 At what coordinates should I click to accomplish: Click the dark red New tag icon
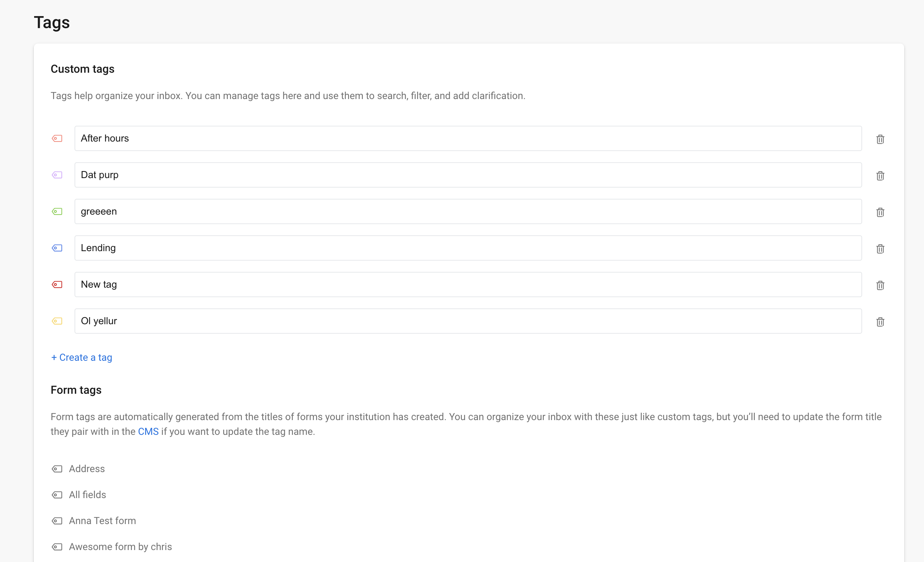coord(57,285)
